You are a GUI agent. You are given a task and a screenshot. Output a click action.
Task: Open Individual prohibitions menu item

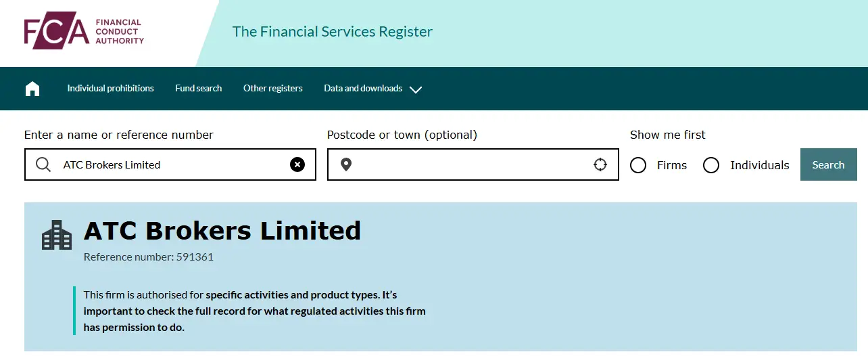111,89
